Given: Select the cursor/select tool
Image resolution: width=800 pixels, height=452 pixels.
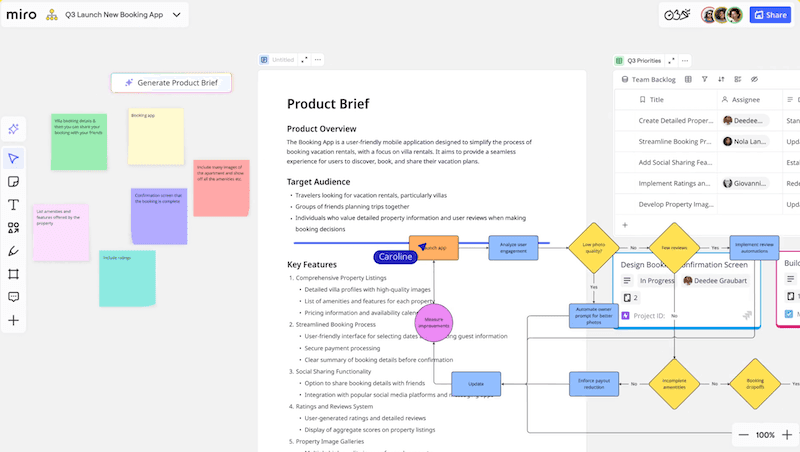Looking at the screenshot, I should click(x=14, y=159).
